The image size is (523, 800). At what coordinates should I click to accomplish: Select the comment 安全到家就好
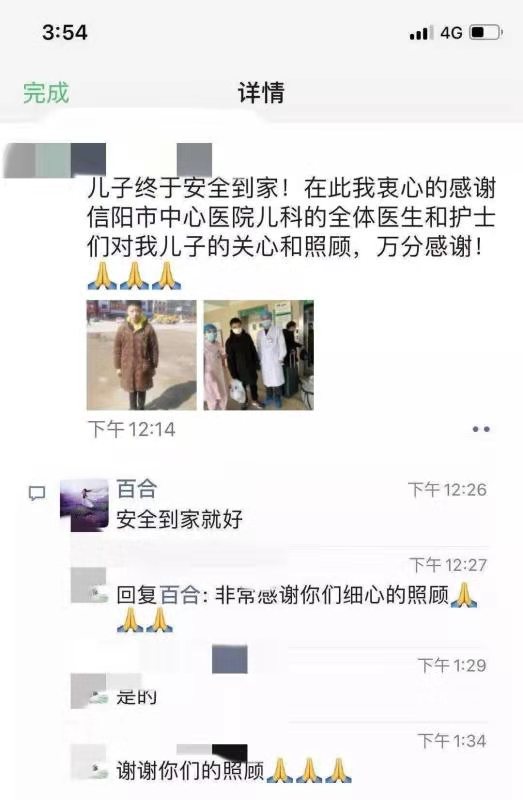[x=179, y=520]
